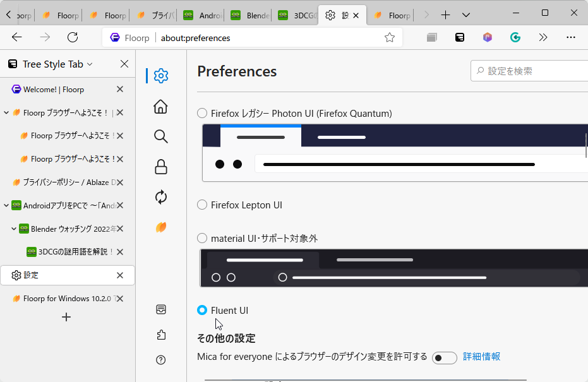Toggle Mica for everyone design switch

(444, 357)
